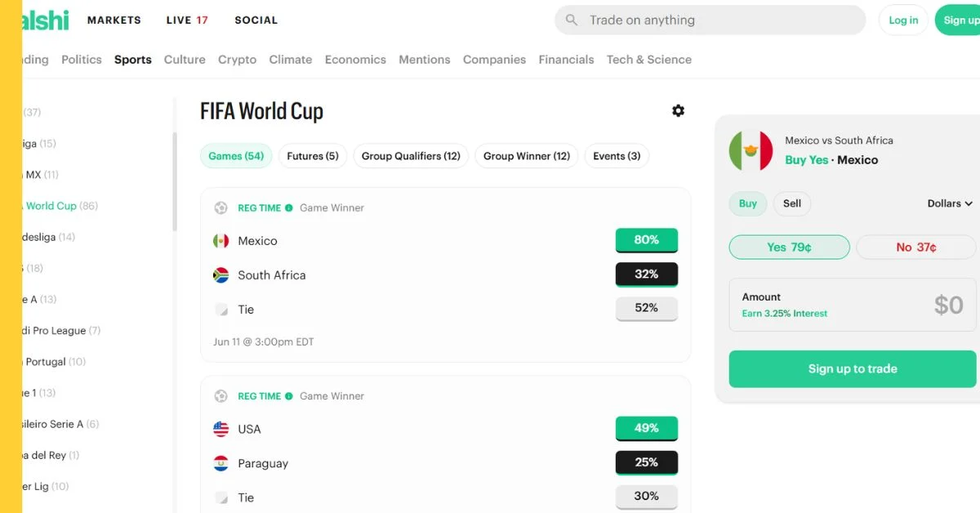
Task: Click the search magnifier icon
Action: (x=572, y=20)
